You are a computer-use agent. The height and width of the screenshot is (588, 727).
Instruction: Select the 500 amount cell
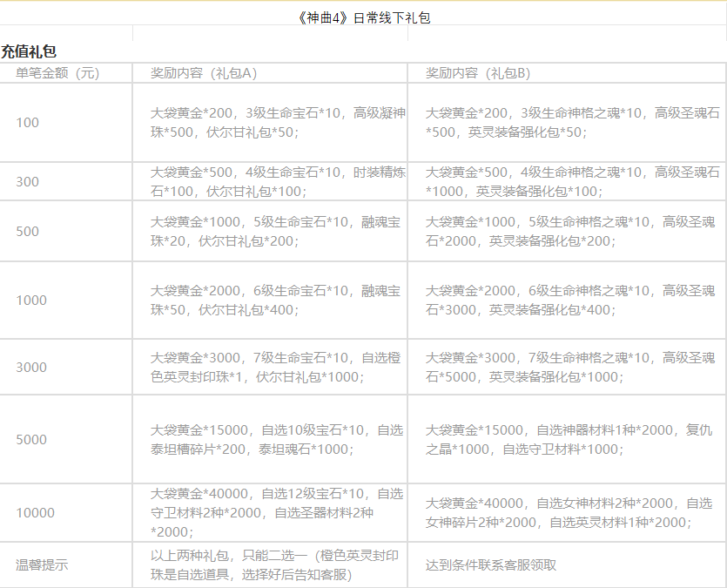pyautogui.click(x=28, y=232)
